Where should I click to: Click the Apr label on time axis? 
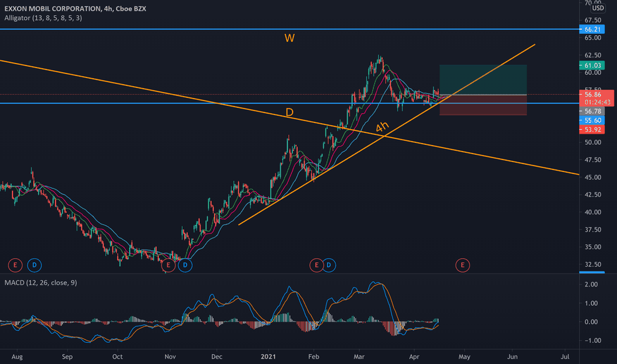[414, 357]
